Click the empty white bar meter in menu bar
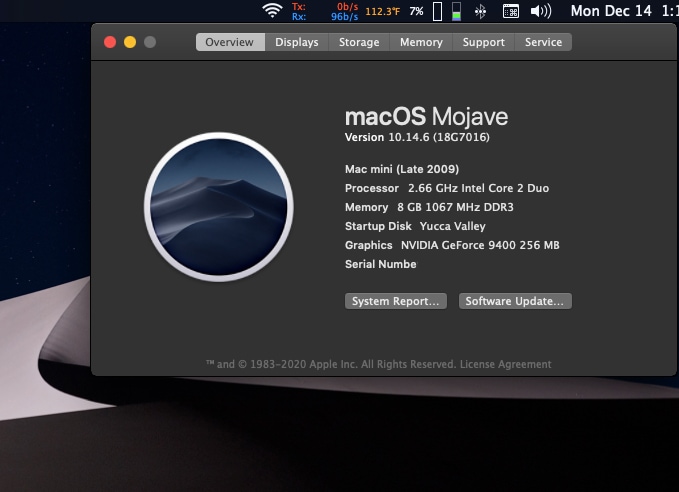This screenshot has width=679, height=492. tap(437, 11)
